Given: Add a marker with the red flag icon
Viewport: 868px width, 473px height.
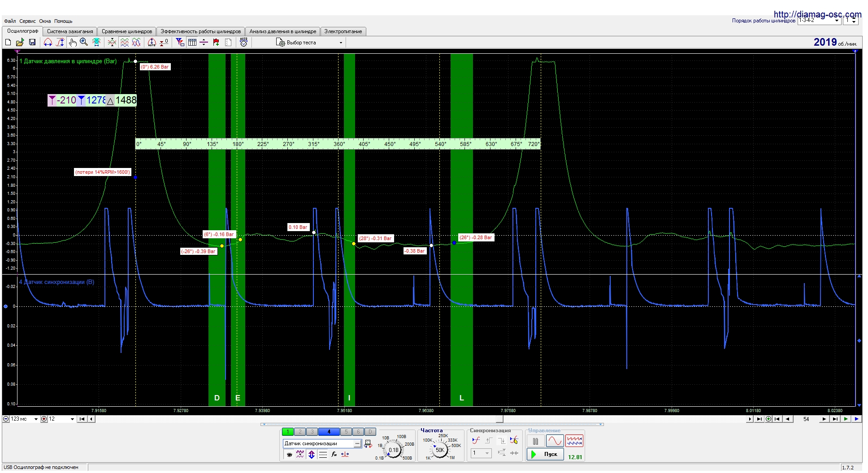Looking at the screenshot, I should pyautogui.click(x=216, y=42).
